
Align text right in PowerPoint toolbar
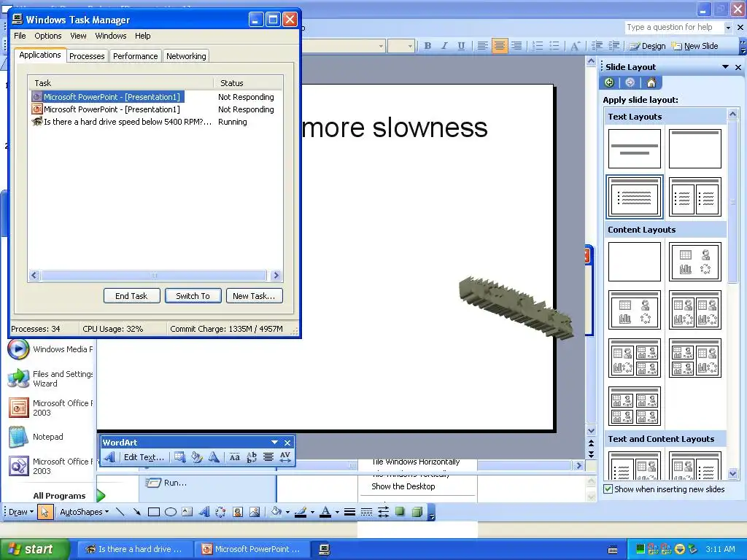516,46
